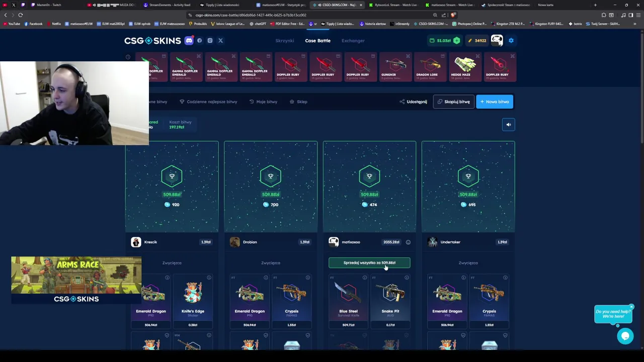Click the Drobian player name
Image resolution: width=644 pixels, height=362 pixels.
pos(250,242)
